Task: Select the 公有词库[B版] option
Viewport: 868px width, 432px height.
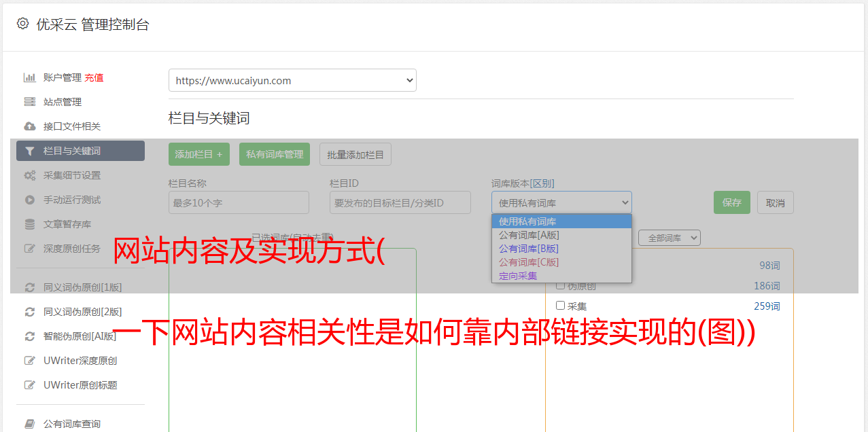Action: click(561, 249)
